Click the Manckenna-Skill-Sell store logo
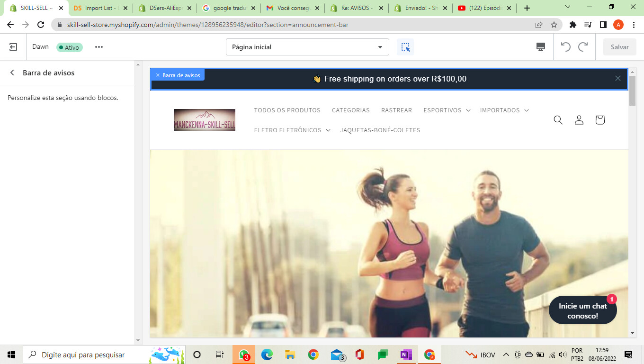Screen dimensions: 644x364 coord(205,120)
